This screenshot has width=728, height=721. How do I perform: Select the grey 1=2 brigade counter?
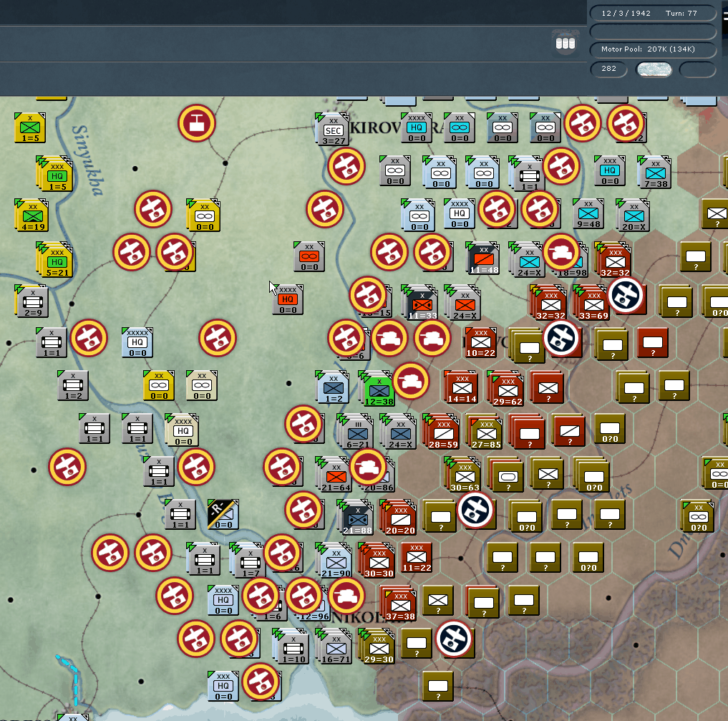73,385
